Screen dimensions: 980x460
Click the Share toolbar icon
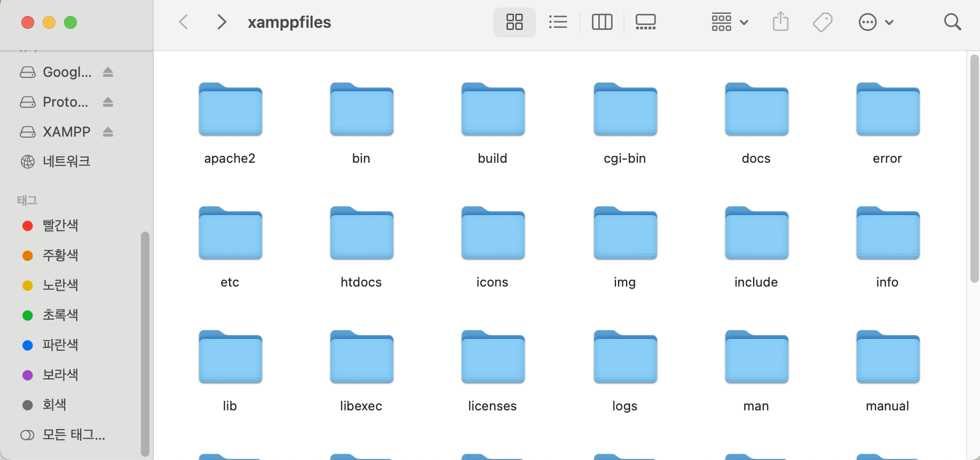[780, 22]
